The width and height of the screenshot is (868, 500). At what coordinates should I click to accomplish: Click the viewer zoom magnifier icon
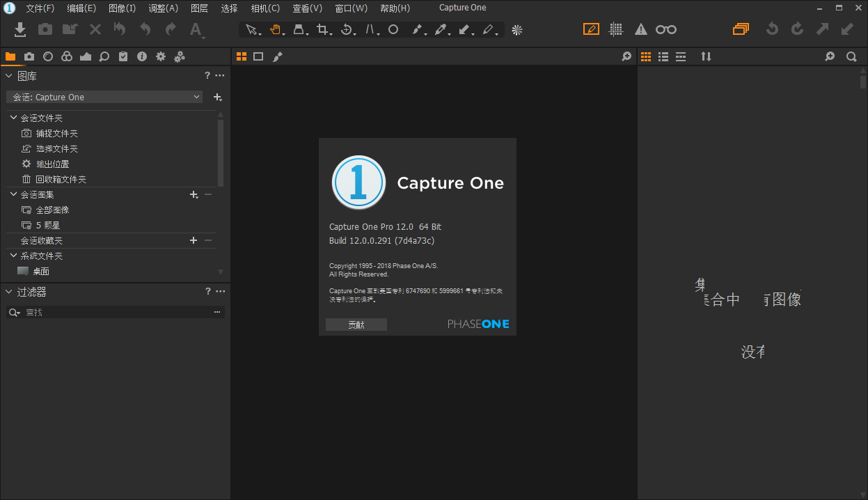pyautogui.click(x=626, y=56)
